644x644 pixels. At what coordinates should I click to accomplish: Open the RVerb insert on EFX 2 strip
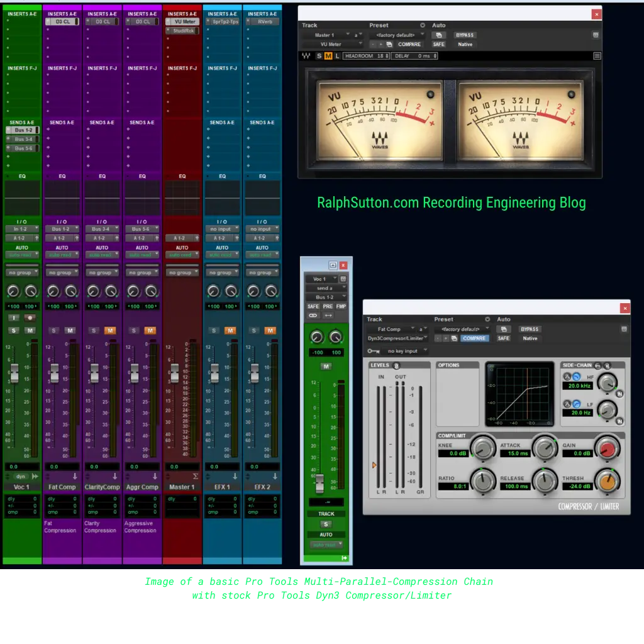click(262, 22)
